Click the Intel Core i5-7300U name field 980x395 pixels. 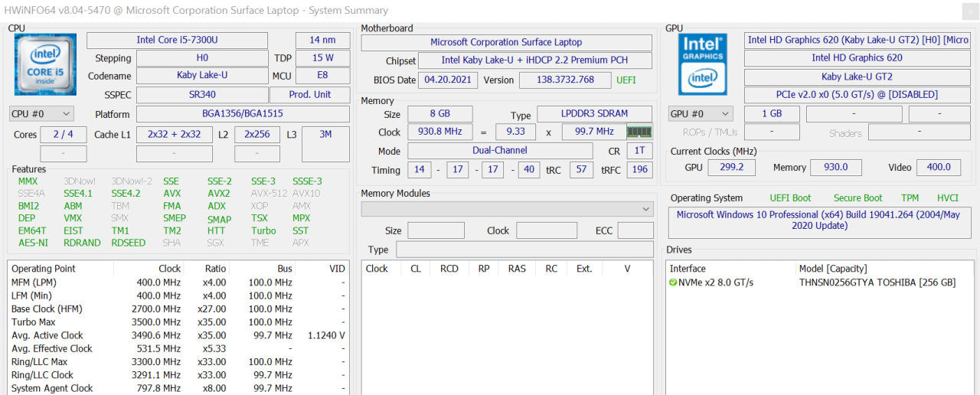click(177, 41)
